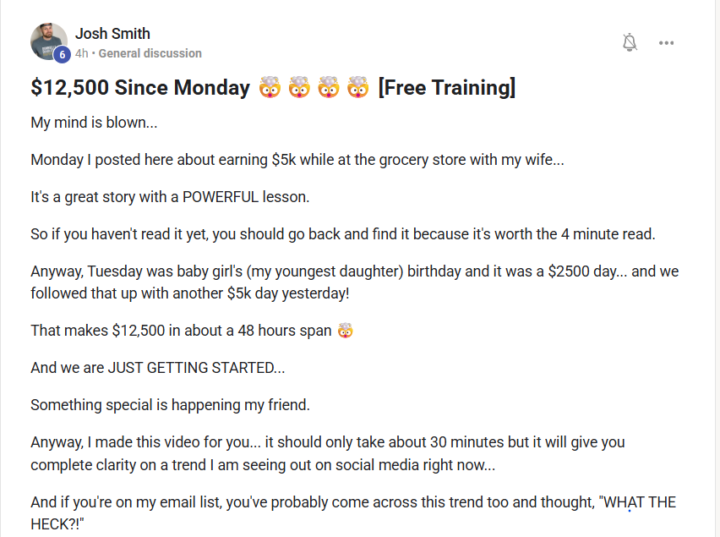720x537 pixels.
Task: Click "Something special is happening my friend."
Action: (x=168, y=405)
